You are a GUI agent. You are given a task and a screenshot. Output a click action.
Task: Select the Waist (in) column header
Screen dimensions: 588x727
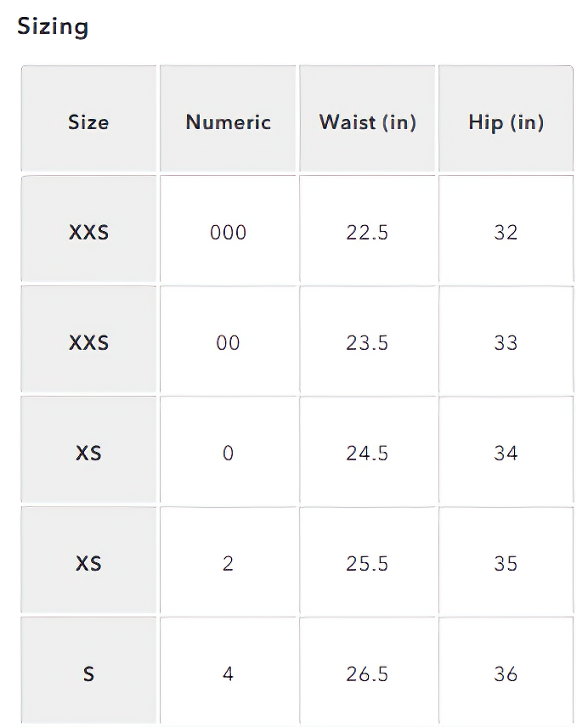pyautogui.click(x=367, y=122)
